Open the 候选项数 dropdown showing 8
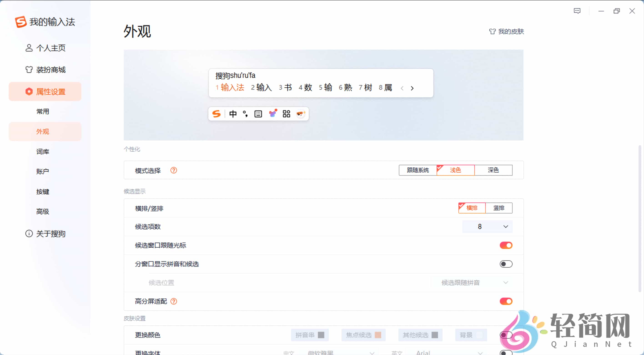This screenshot has height=355, width=644. point(487,227)
